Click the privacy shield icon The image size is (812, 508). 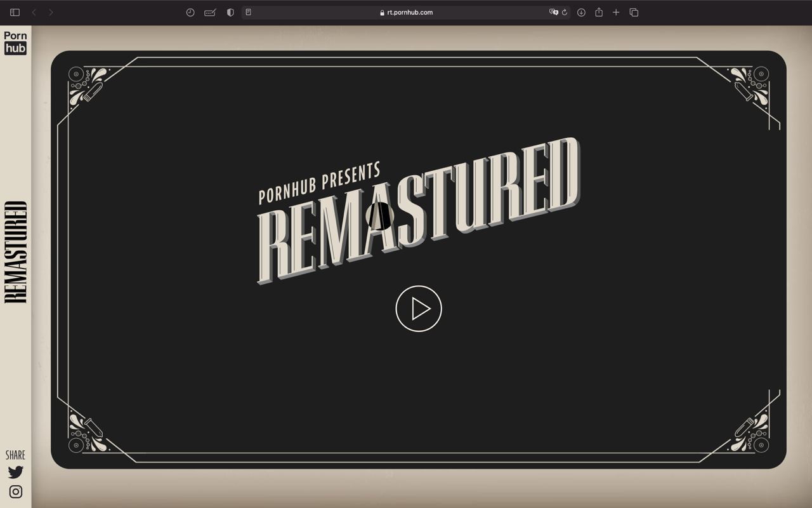click(230, 12)
